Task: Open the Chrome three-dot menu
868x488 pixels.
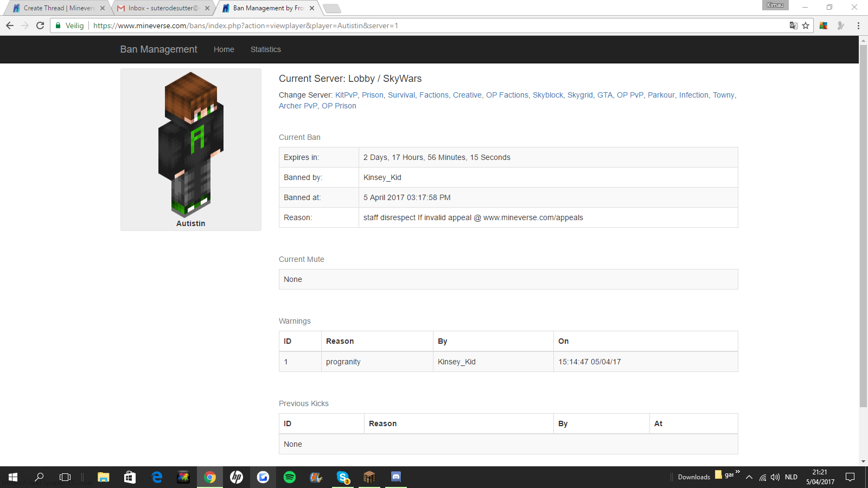Action: coord(858,25)
